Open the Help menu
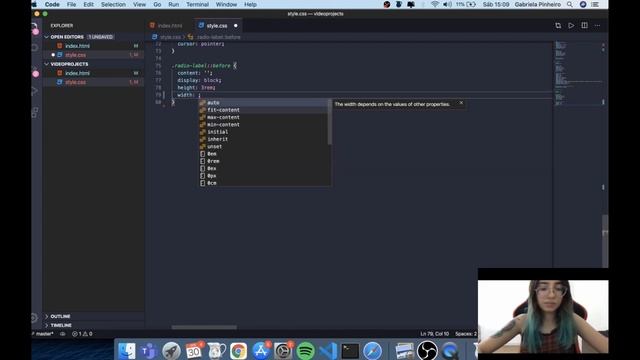640x360 pixels. tap(250, 4)
